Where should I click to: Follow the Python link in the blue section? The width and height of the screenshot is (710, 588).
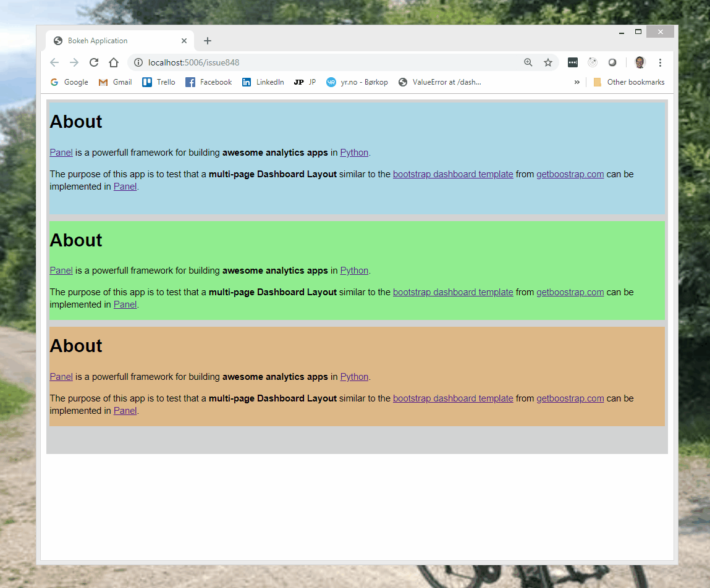tap(354, 153)
